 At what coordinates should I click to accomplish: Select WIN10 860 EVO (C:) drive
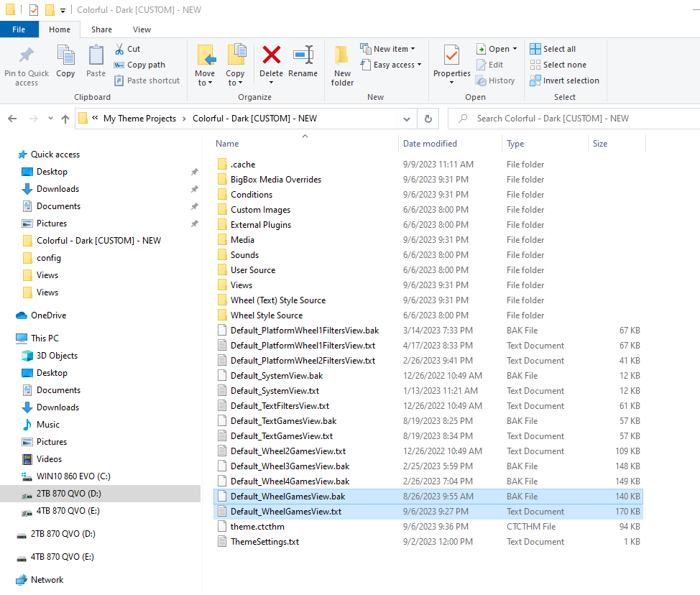point(73,476)
